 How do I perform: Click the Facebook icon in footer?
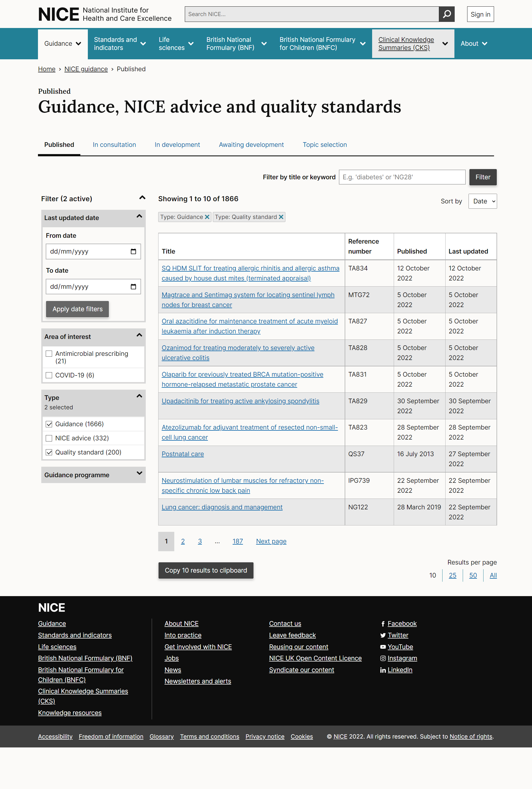coord(383,624)
